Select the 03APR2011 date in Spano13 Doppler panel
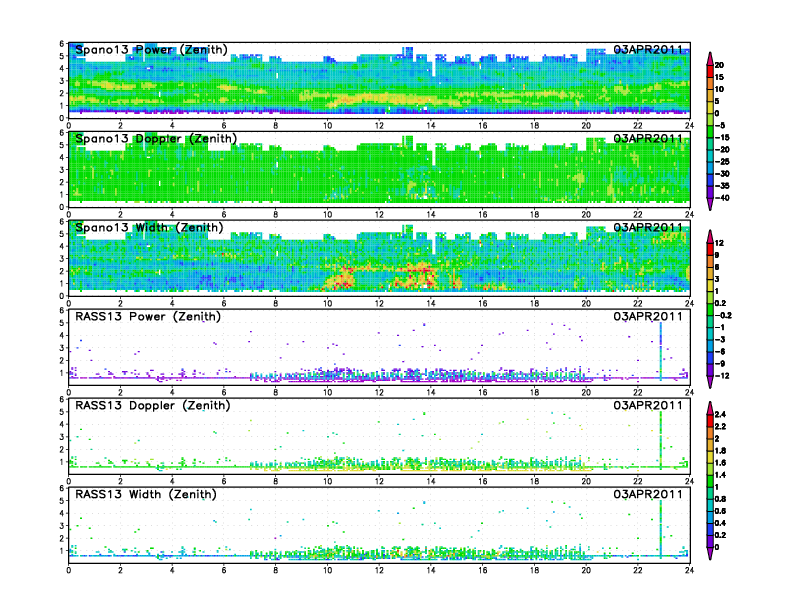 coord(648,138)
